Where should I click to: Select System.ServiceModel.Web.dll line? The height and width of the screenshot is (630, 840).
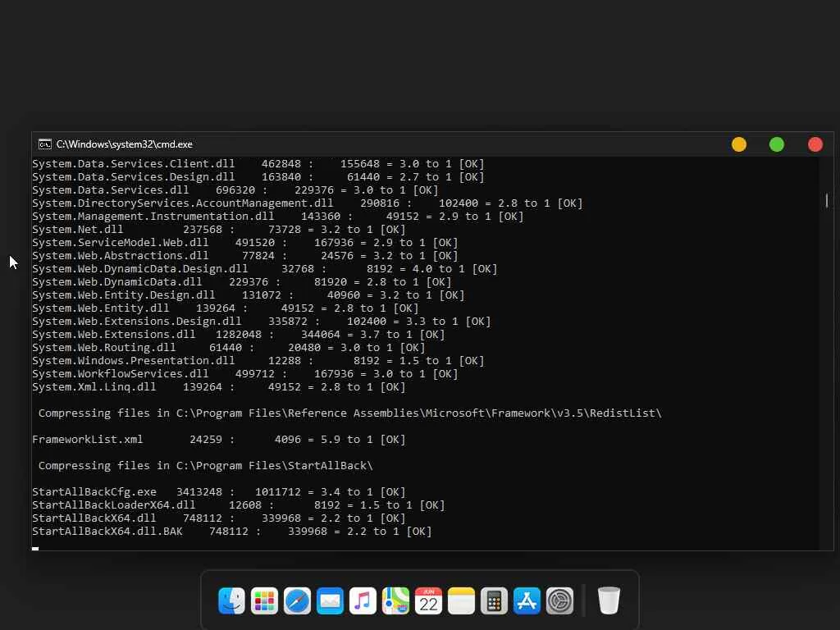244,243
